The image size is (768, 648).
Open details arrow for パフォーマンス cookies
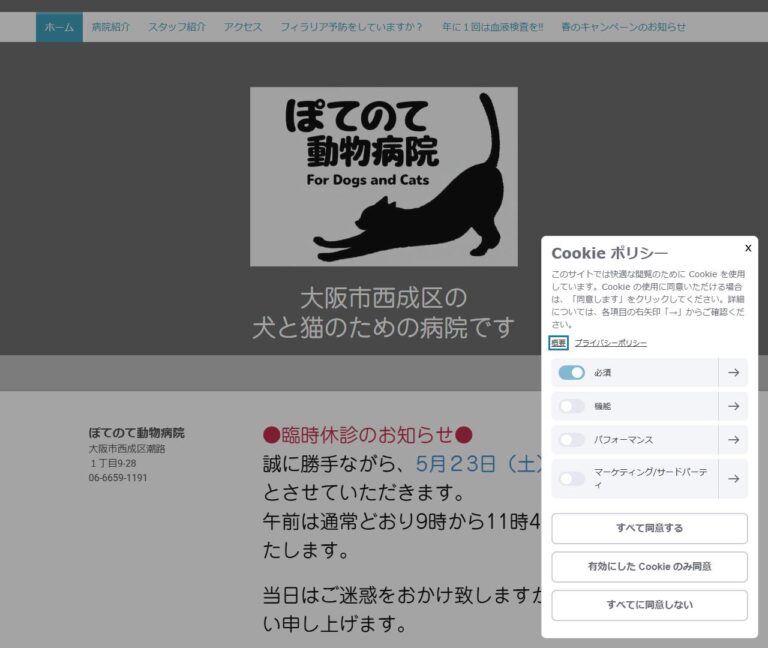(x=733, y=440)
